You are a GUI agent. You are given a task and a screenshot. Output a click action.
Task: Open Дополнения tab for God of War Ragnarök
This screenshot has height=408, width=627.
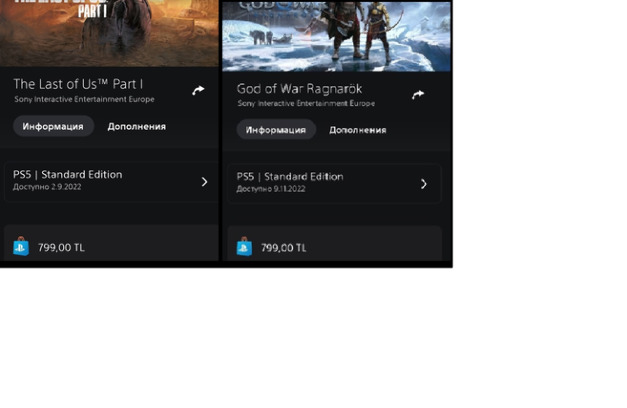click(358, 130)
